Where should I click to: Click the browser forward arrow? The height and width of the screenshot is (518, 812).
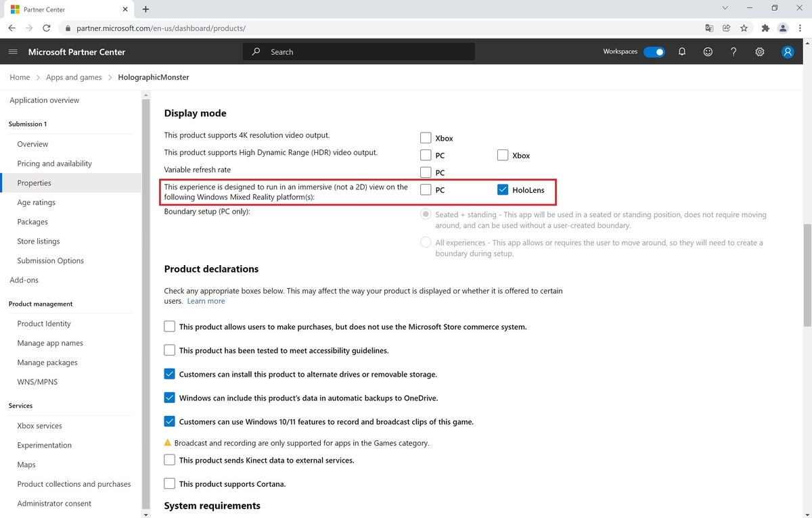point(28,28)
